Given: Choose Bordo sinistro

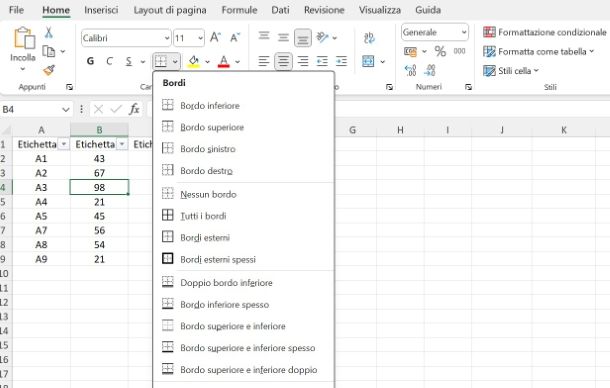Looking at the screenshot, I should coord(244,149).
